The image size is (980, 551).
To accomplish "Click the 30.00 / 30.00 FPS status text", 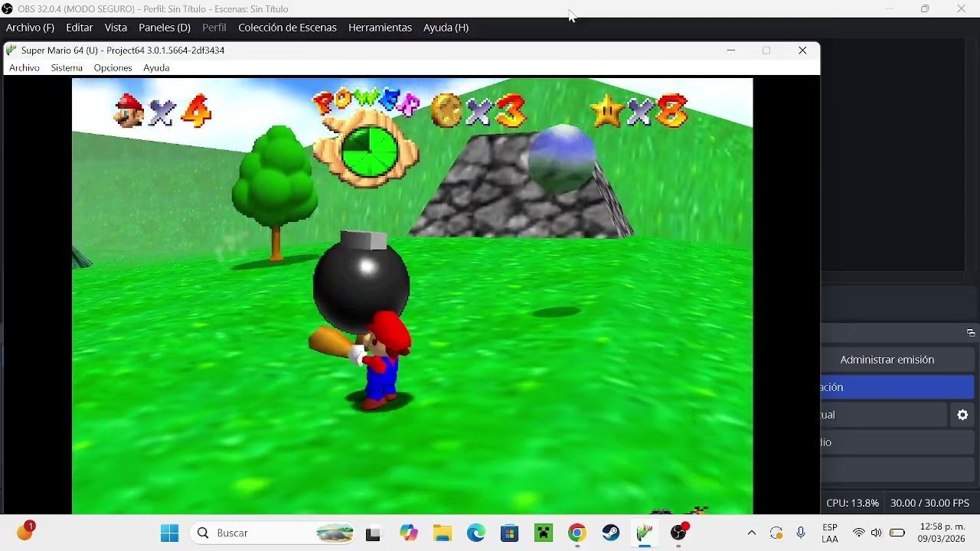I will point(929,504).
